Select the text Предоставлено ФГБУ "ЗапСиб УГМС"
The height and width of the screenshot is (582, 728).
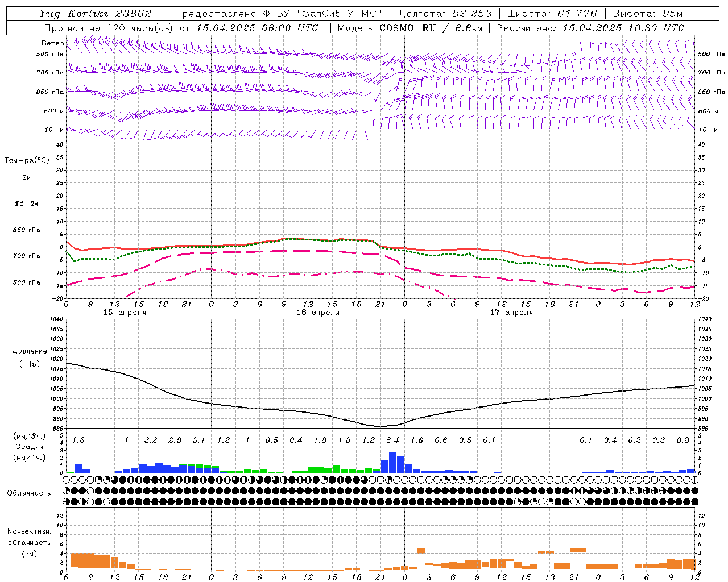pyautogui.click(x=278, y=14)
